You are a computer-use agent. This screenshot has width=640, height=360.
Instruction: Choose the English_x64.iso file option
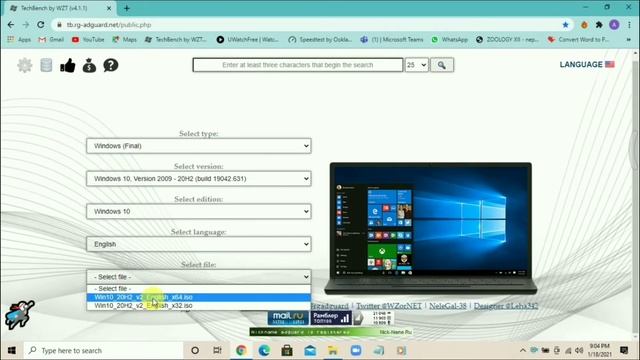tap(199, 297)
